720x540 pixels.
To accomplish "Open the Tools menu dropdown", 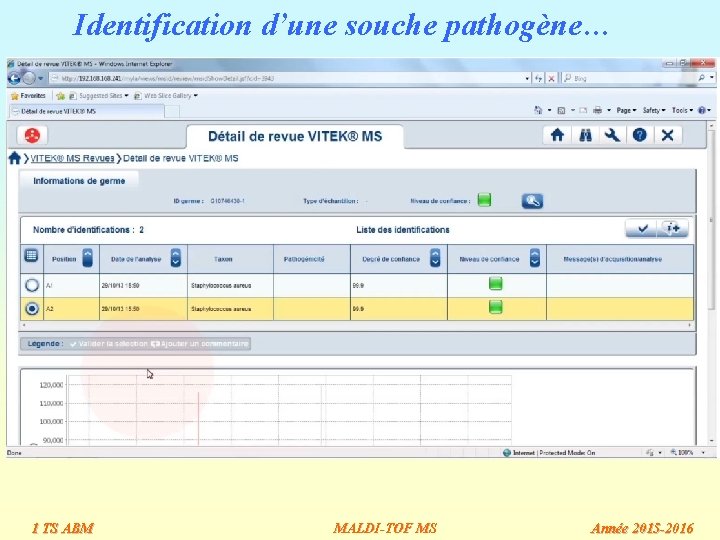I will click(x=682, y=110).
